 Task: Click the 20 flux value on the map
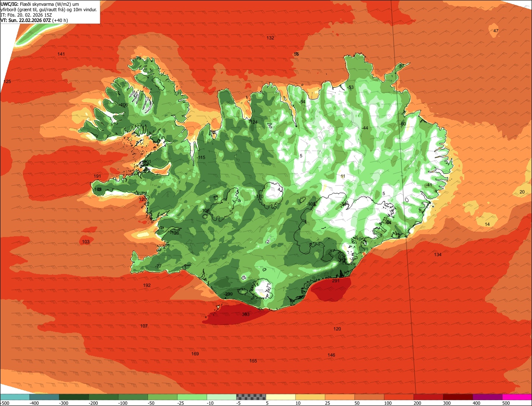522,192
